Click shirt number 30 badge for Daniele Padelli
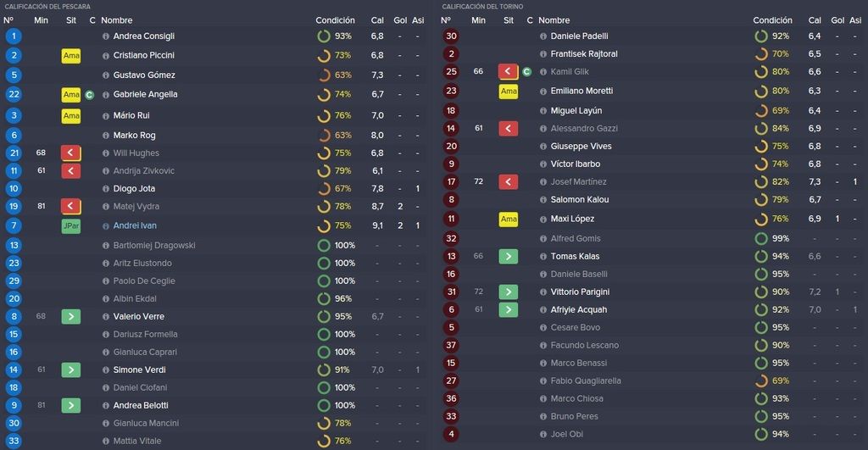868x450 pixels. click(451, 36)
